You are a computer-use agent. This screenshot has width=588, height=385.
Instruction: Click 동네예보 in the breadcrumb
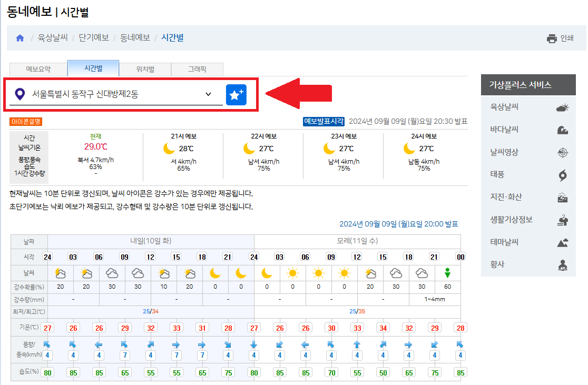point(136,37)
